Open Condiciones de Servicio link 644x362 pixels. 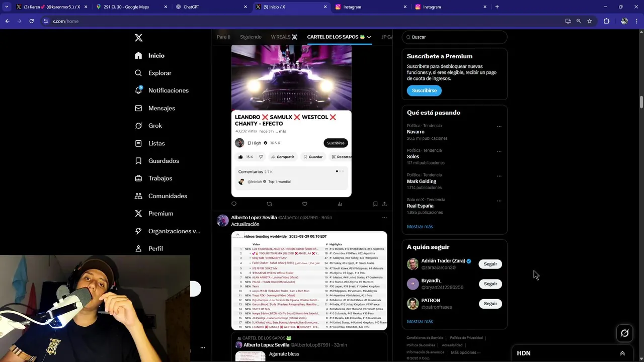pos(425,338)
